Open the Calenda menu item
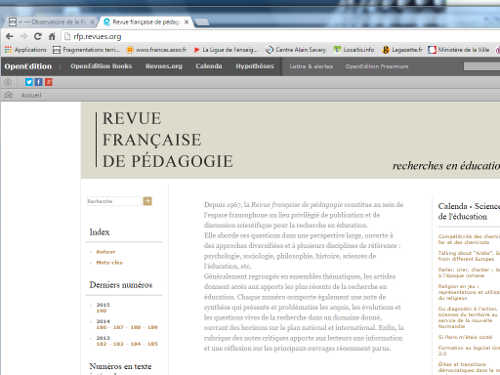Viewport: 500px width, 375px height. (x=209, y=66)
